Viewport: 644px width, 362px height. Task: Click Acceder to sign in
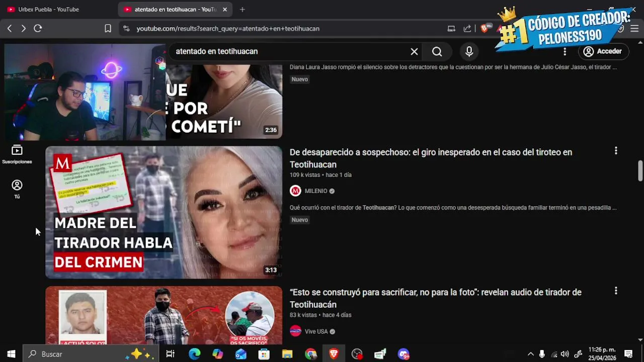point(603,51)
